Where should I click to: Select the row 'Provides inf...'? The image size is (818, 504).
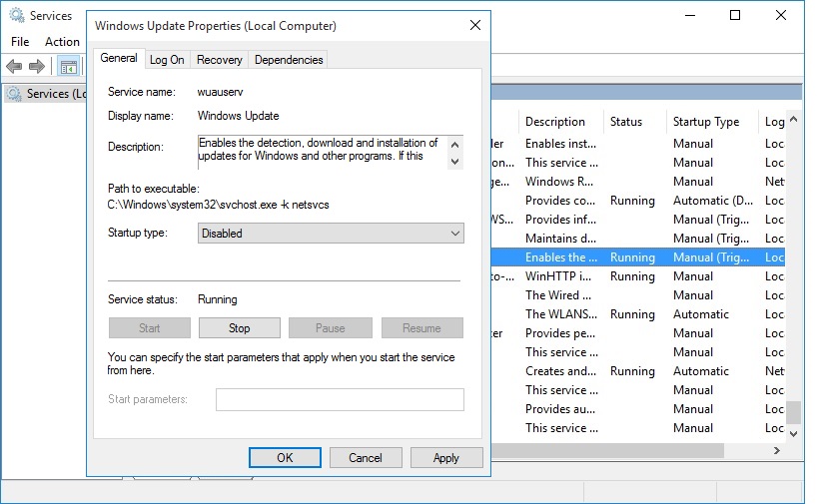coord(638,220)
